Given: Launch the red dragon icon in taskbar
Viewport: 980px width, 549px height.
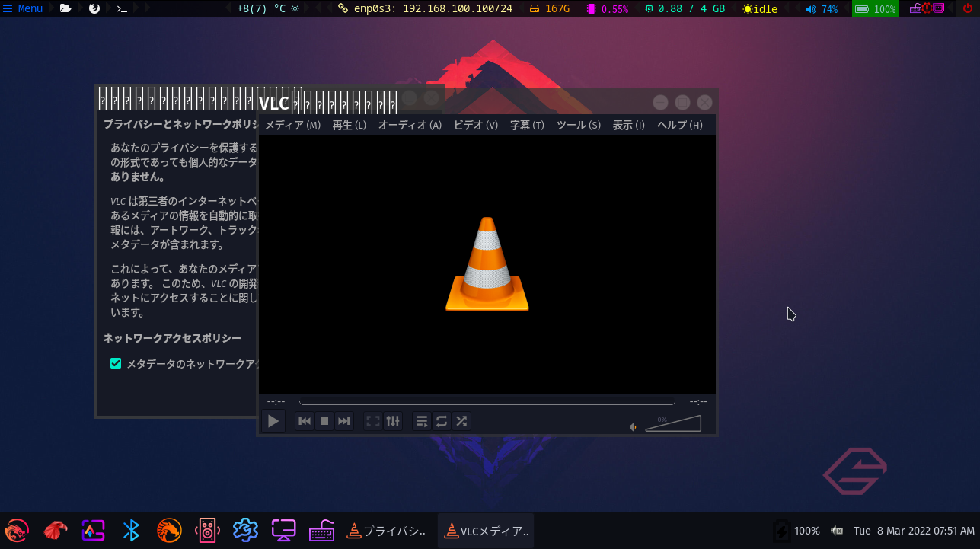Looking at the screenshot, I should click(x=17, y=530).
